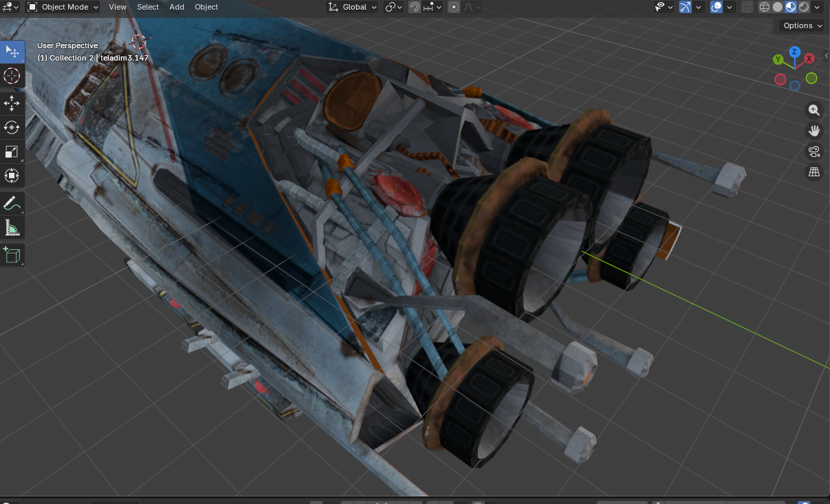Open the Add menu
The height and width of the screenshot is (504, 830).
[177, 7]
